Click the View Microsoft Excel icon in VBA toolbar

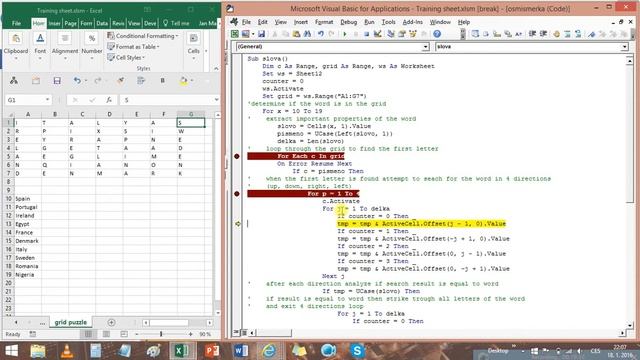click(235, 34)
